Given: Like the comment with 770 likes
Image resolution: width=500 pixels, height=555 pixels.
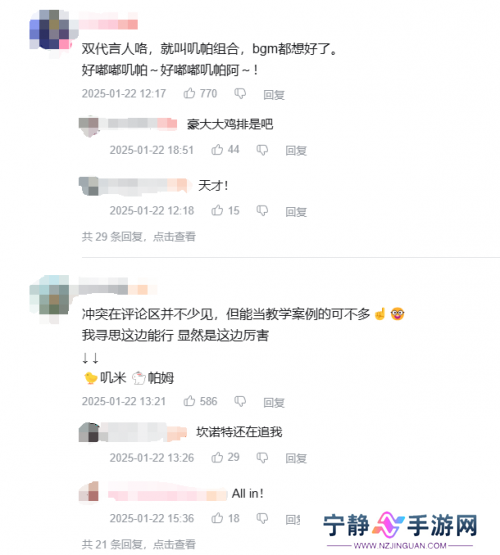Looking at the screenshot, I should pyautogui.click(x=189, y=93).
